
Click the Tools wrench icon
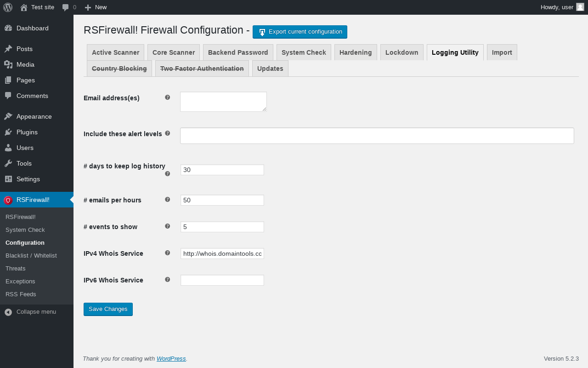[x=8, y=163]
